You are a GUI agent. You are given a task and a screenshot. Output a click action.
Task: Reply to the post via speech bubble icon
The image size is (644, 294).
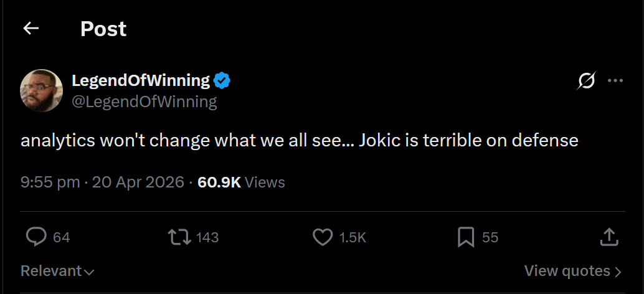(36, 237)
